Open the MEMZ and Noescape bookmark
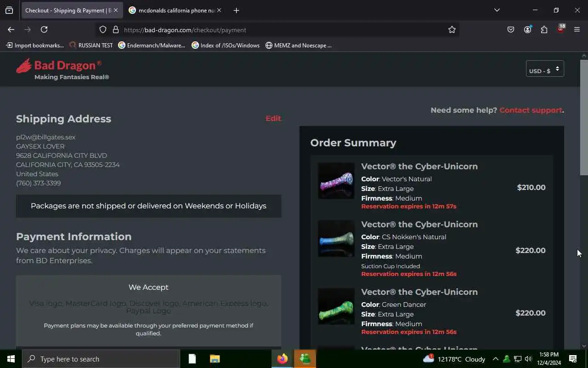This screenshot has height=368, width=588. coord(299,45)
